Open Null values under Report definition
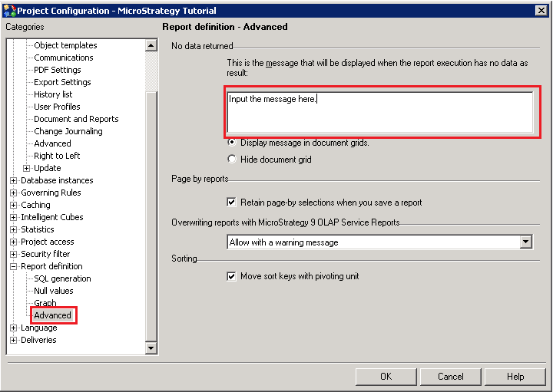This screenshot has height=392, width=553. 54,291
